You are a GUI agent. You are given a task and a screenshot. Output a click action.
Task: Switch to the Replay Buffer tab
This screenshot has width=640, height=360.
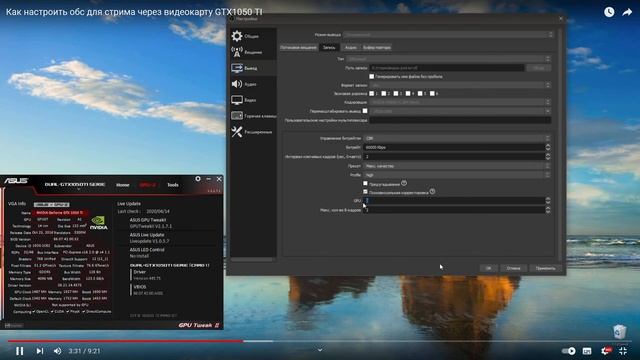[x=377, y=47]
